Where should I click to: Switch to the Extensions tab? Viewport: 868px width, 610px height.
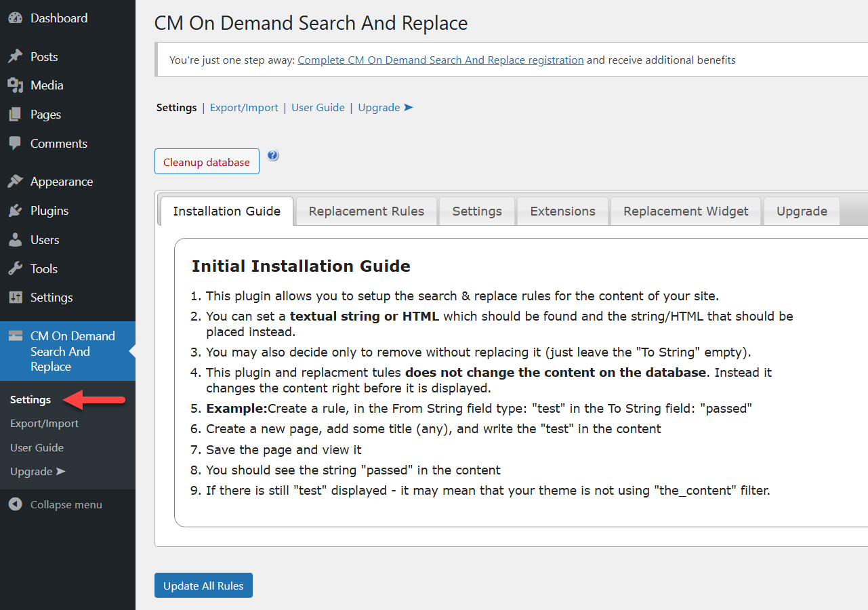point(563,211)
